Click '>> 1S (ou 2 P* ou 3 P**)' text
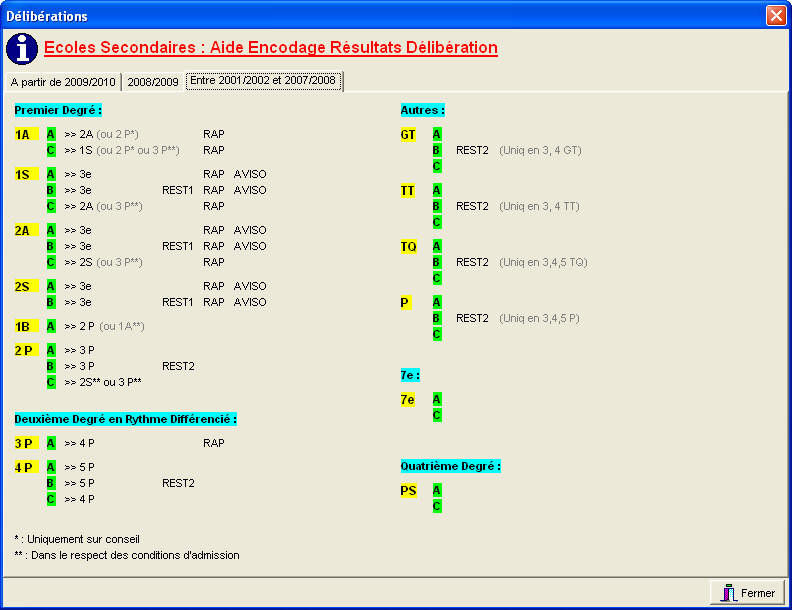 click(122, 150)
